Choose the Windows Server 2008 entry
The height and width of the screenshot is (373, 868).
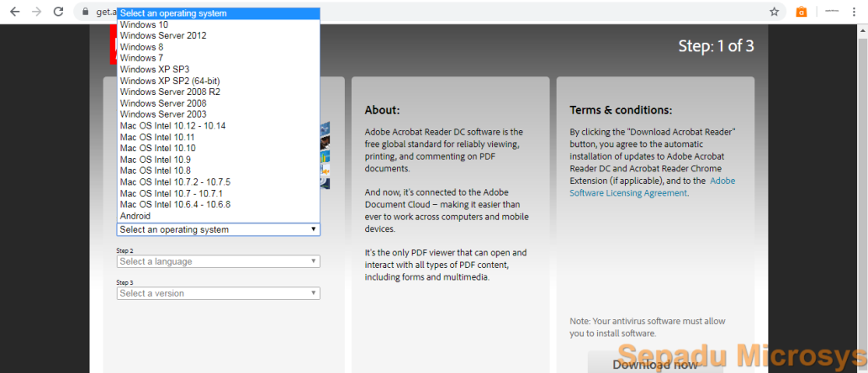click(218, 103)
